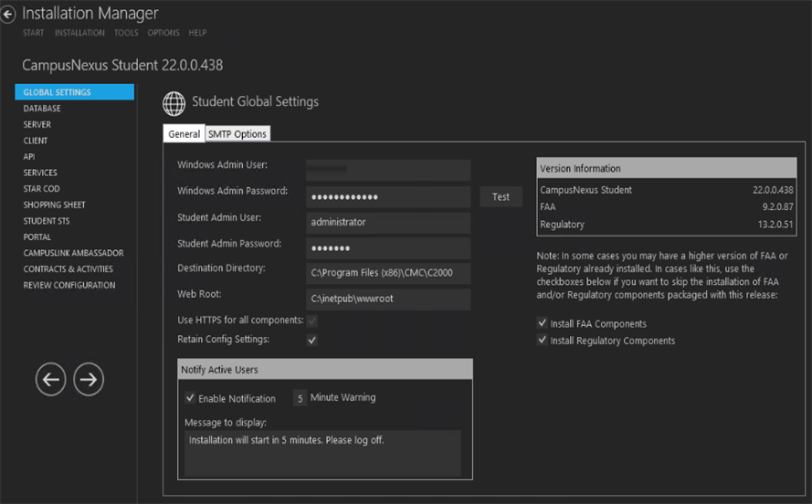
Task: Click the back arrow beside Installation Manager
Action: click(x=8, y=15)
